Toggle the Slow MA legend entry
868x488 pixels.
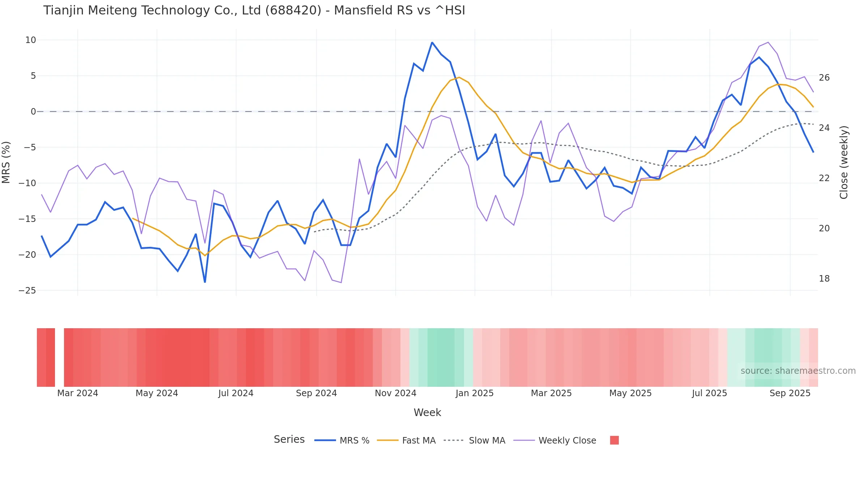pos(474,440)
